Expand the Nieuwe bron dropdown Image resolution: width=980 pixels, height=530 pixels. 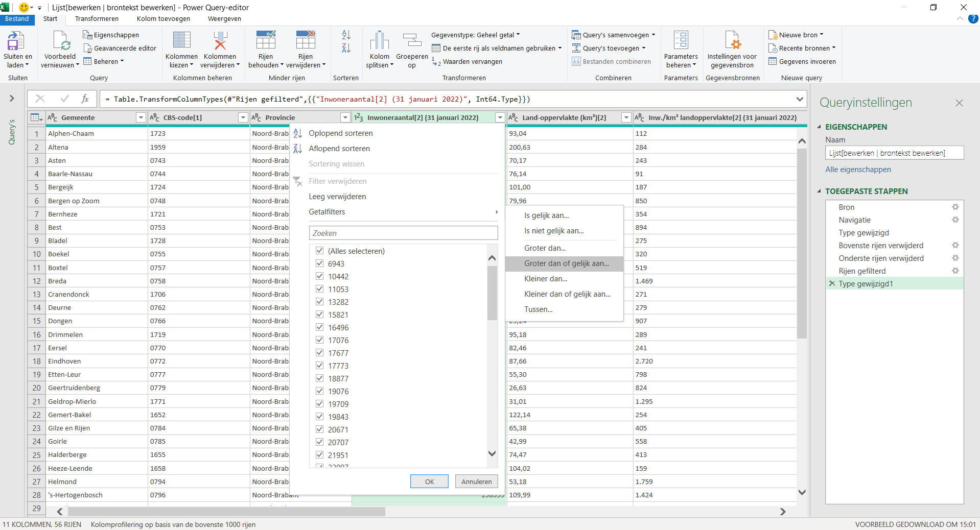click(823, 34)
